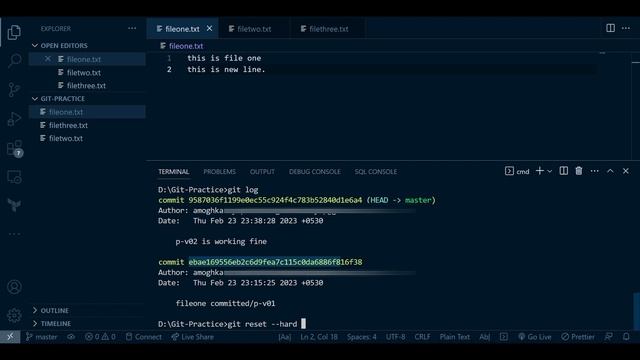Click the Aa case status bar item
Image resolution: width=640 pixels, height=360 pixels.
point(284,337)
